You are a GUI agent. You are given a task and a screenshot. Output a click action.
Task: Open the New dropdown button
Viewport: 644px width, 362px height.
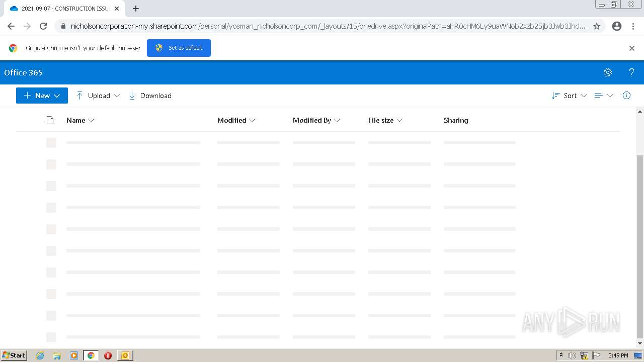pos(42,96)
